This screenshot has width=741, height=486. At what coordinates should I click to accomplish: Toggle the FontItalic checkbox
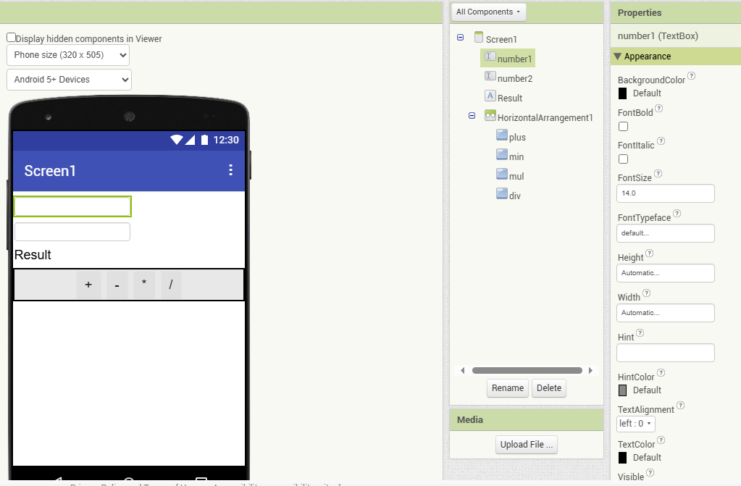pyautogui.click(x=623, y=159)
